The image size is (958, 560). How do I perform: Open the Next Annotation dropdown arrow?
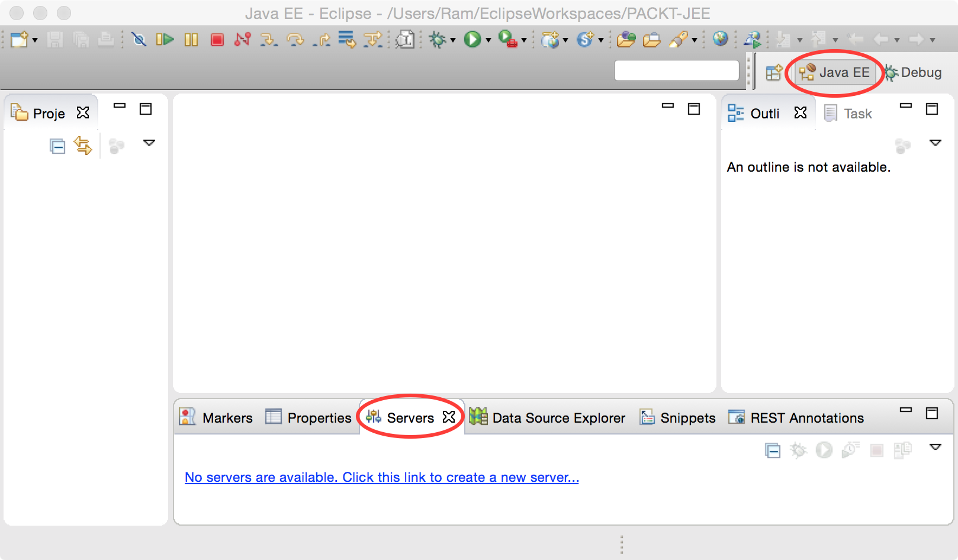click(800, 40)
